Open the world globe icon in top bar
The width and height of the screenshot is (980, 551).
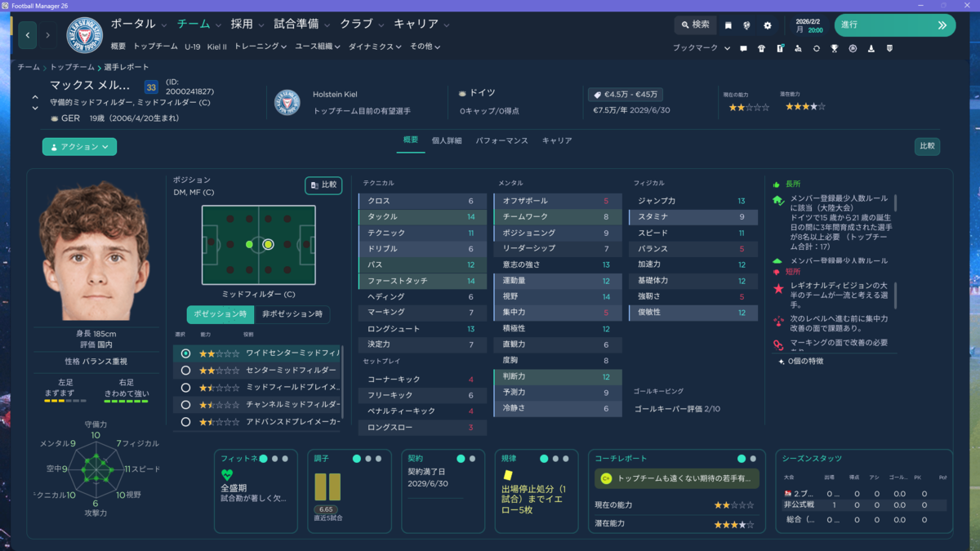pyautogui.click(x=747, y=25)
